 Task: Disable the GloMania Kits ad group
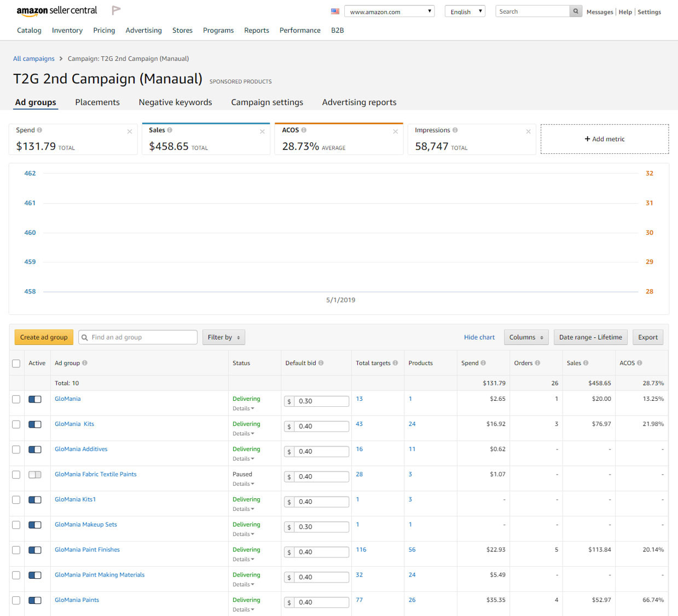click(35, 424)
